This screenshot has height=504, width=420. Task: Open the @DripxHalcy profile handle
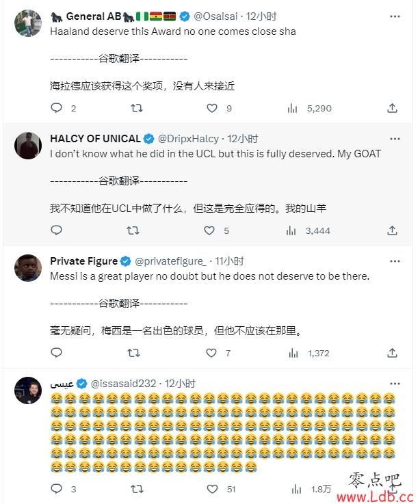tap(188, 139)
